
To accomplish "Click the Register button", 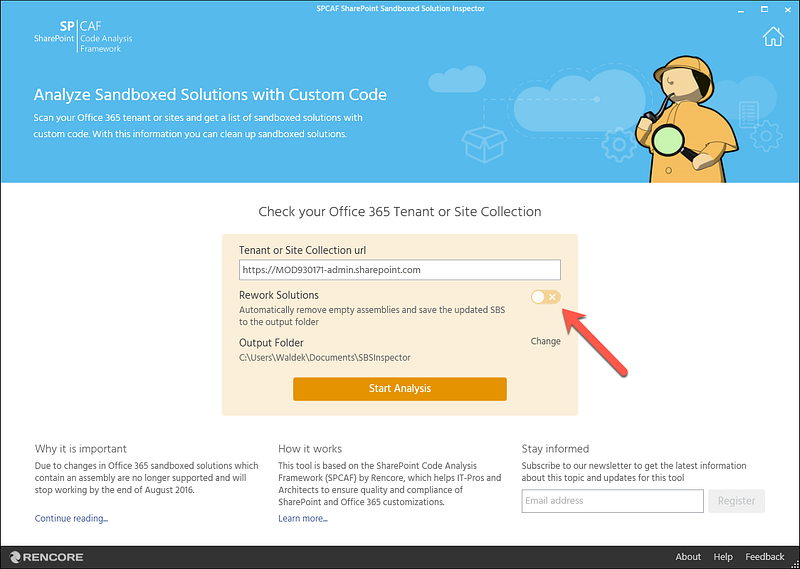I will tap(736, 501).
